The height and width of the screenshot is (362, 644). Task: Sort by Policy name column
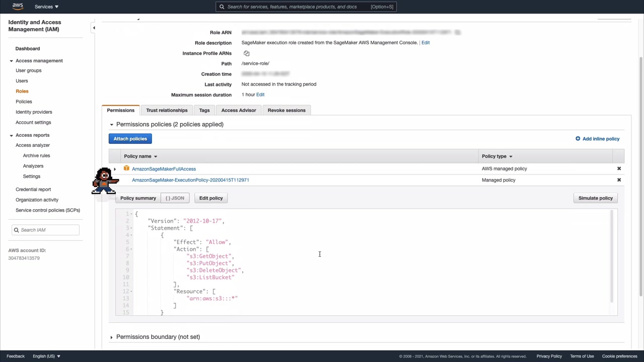tap(140, 156)
